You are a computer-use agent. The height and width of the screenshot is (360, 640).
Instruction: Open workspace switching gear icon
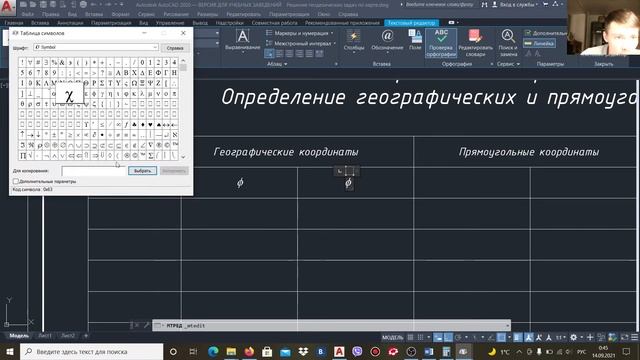tap(573, 337)
